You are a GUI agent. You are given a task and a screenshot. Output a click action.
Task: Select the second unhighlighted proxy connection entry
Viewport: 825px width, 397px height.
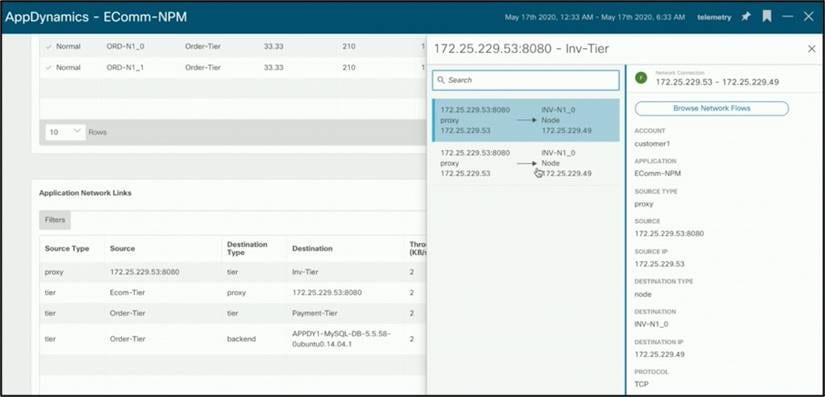coord(526,163)
